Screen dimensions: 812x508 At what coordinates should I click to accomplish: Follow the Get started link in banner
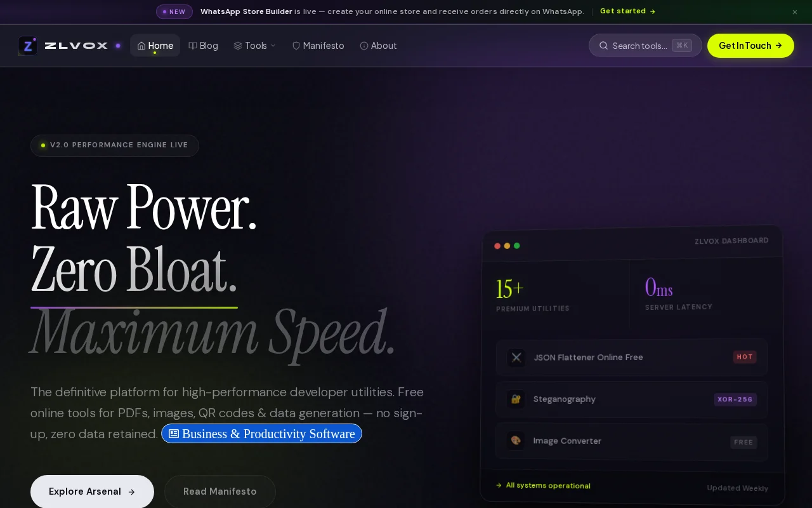point(627,11)
